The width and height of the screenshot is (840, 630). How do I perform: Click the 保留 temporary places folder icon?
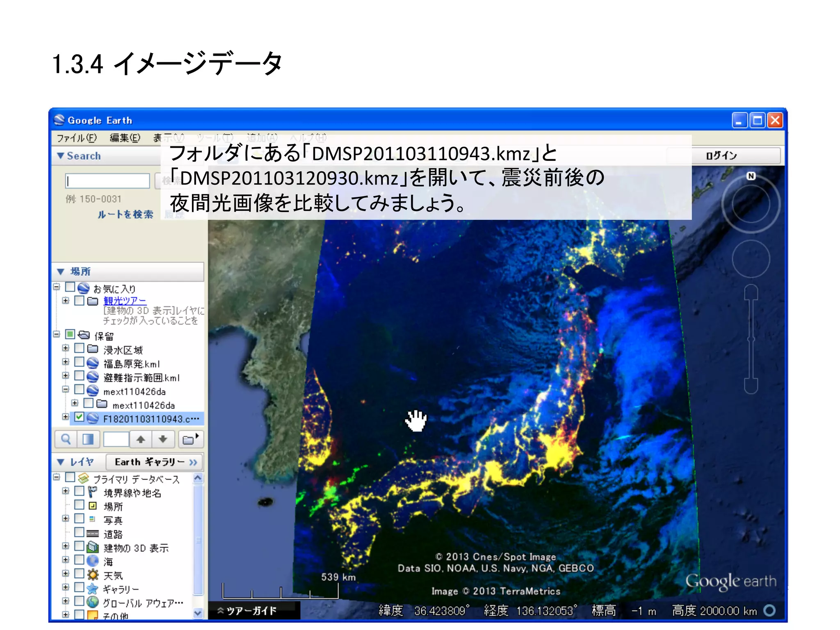click(x=84, y=335)
